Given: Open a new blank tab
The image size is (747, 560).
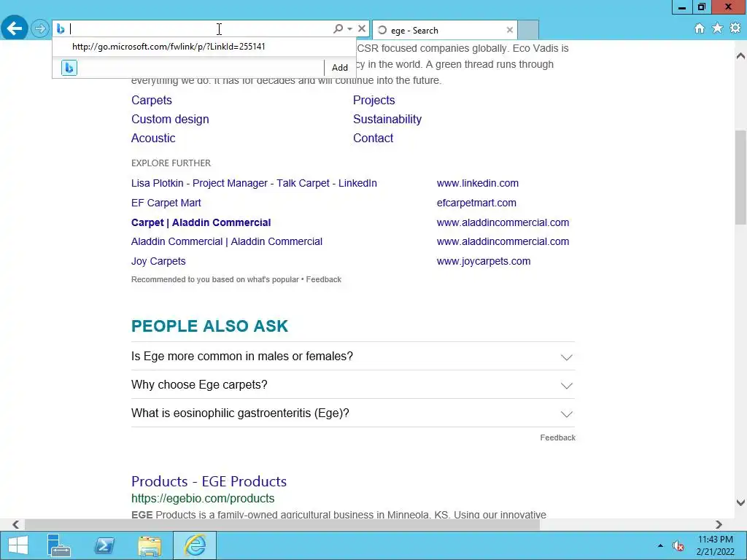Looking at the screenshot, I should click(528, 31).
